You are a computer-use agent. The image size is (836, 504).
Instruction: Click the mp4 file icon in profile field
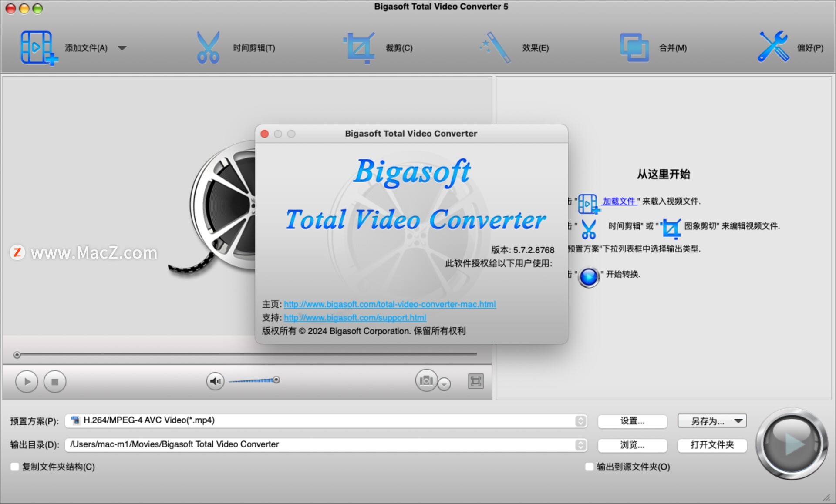click(75, 420)
